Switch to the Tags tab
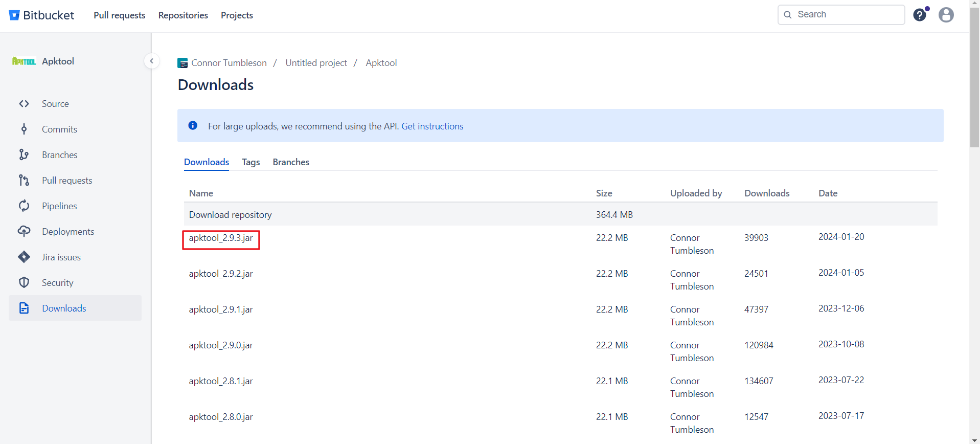Viewport: 980px width, 444px height. tap(251, 162)
